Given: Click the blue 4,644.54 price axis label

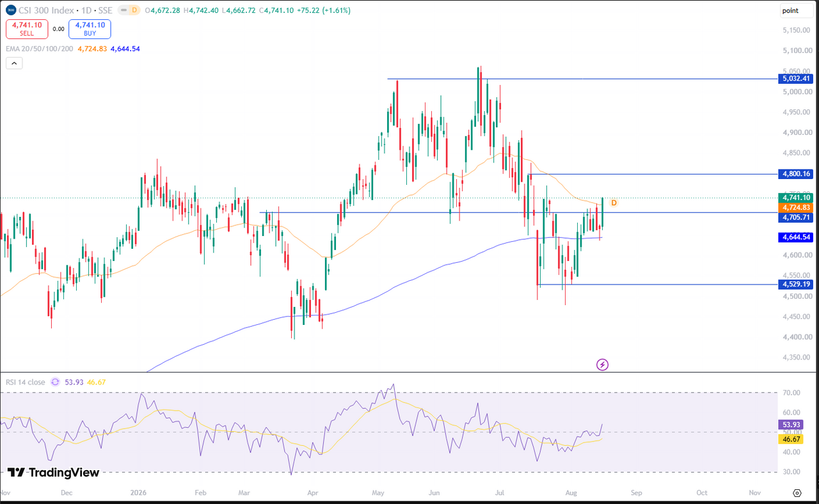Looking at the screenshot, I should point(795,237).
